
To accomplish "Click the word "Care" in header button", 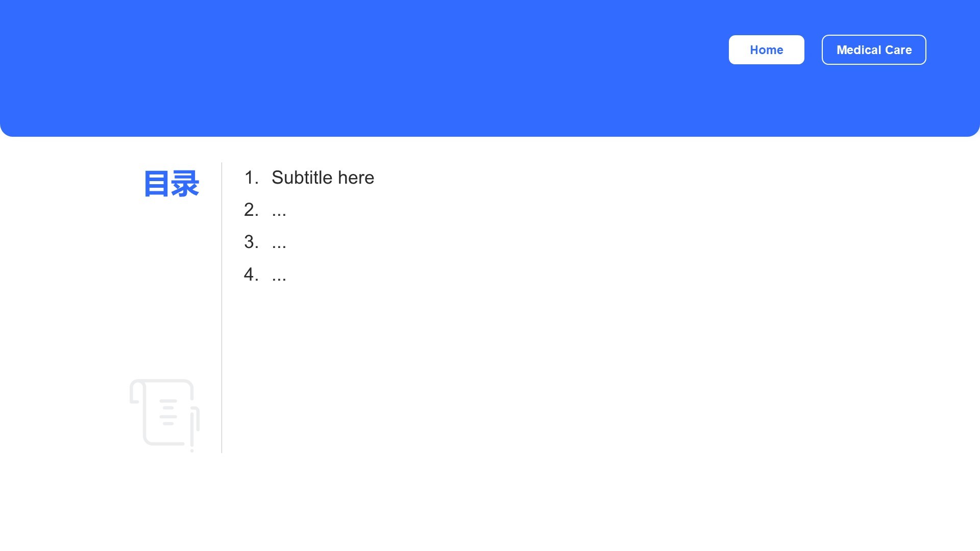I will (898, 50).
